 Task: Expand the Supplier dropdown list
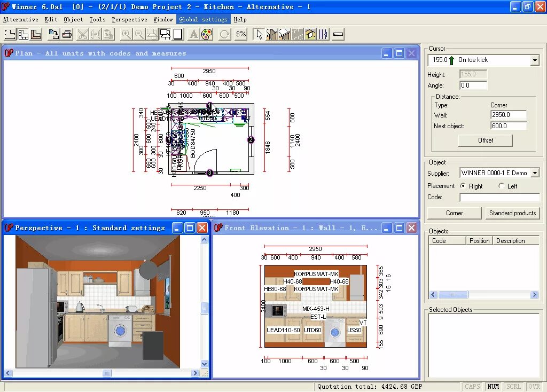(535, 173)
